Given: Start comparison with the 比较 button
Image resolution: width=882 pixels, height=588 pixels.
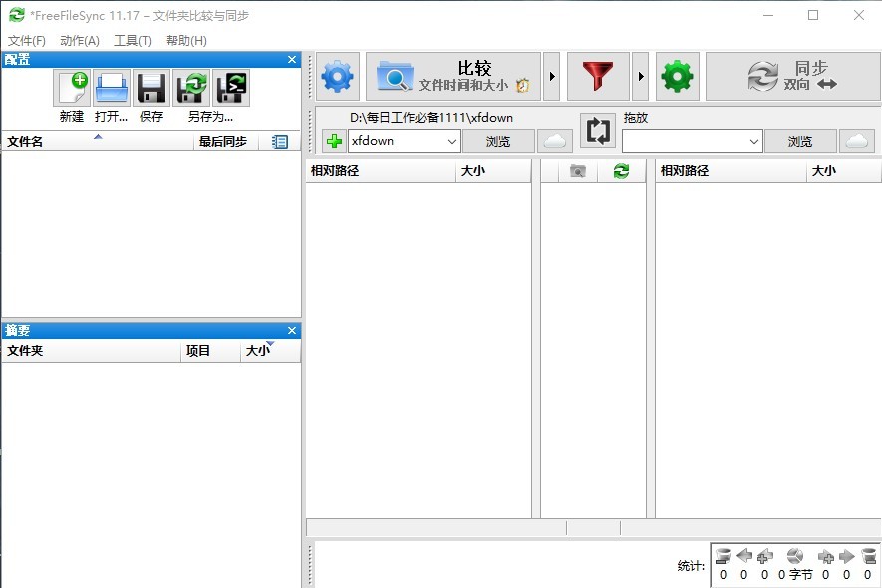Looking at the screenshot, I should 453,77.
